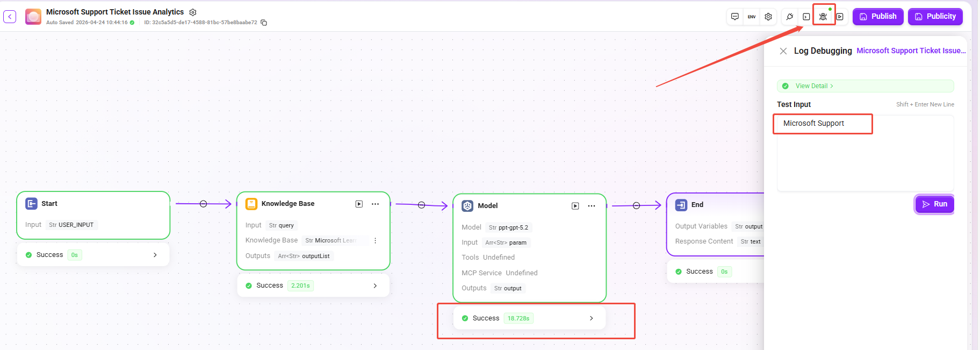Screen dimensions: 980x350
Task: Click the End node's Str text tag
Action: point(751,241)
